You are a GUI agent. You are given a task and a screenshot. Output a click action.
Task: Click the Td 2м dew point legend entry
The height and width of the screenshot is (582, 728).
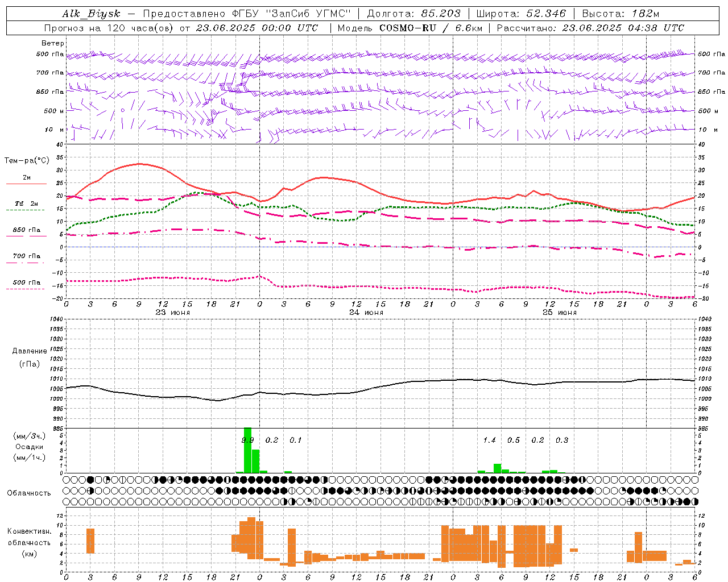tap(26, 203)
